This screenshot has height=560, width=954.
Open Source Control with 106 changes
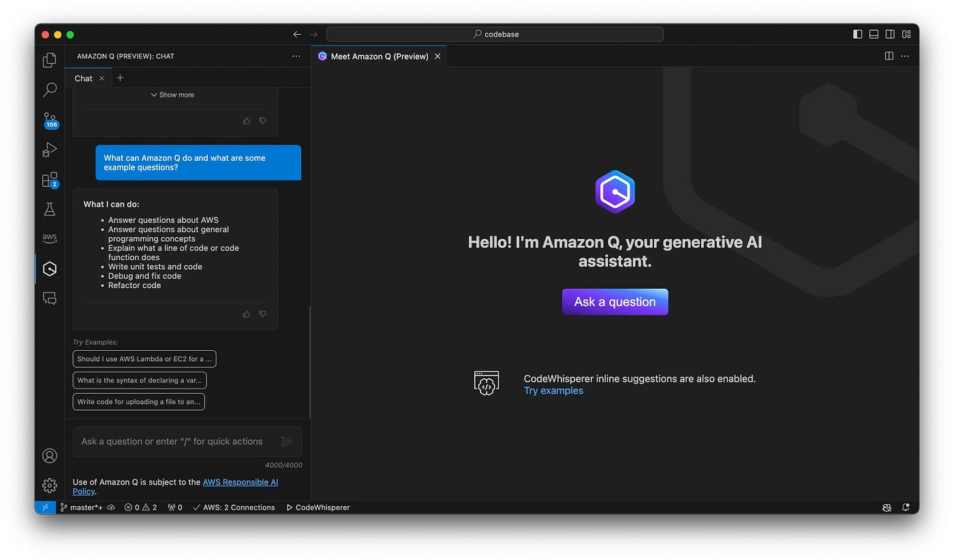point(50,120)
